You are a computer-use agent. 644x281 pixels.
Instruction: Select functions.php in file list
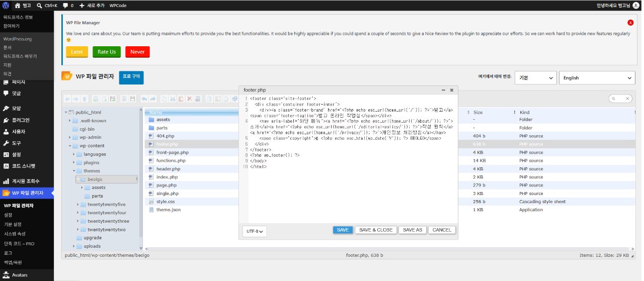[x=171, y=160]
